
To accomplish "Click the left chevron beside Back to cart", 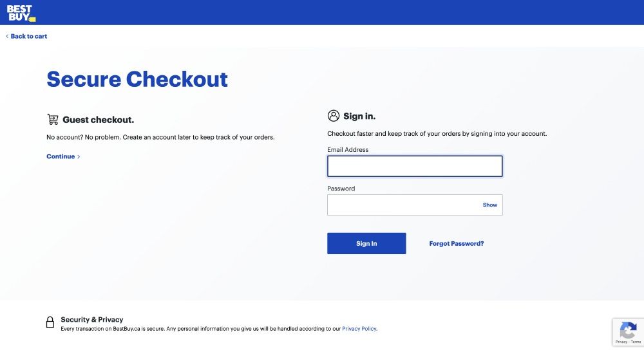I will click(7, 36).
